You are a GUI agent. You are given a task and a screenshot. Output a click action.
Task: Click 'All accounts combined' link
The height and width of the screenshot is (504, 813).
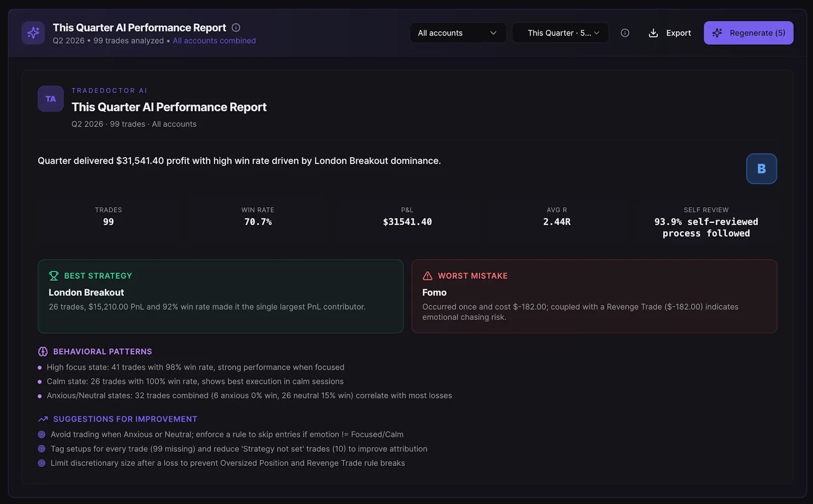click(214, 41)
